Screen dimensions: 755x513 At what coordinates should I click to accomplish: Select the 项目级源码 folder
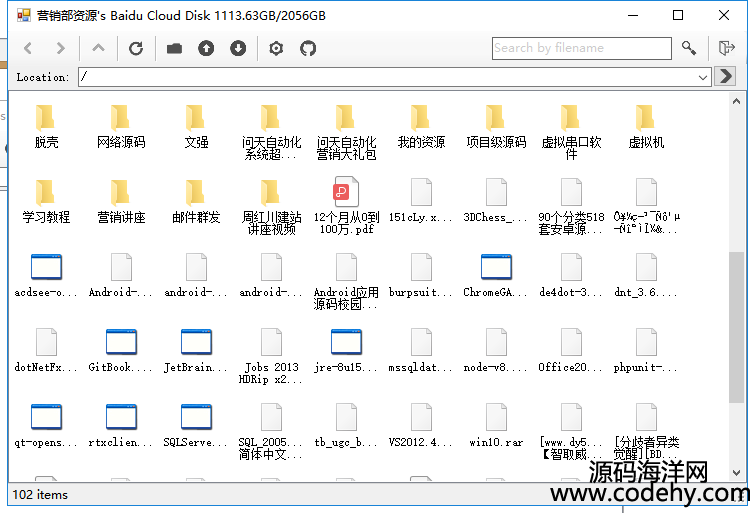496,126
